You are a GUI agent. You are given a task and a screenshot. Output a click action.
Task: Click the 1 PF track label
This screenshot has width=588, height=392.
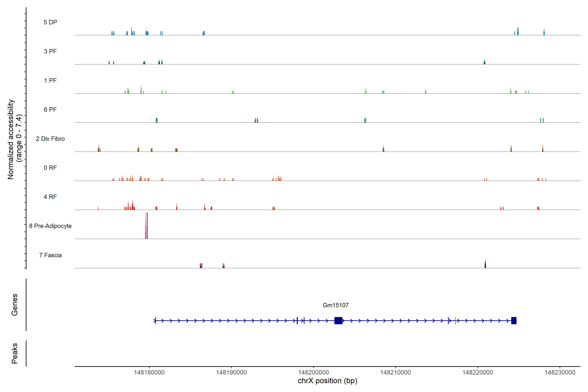click(50, 81)
